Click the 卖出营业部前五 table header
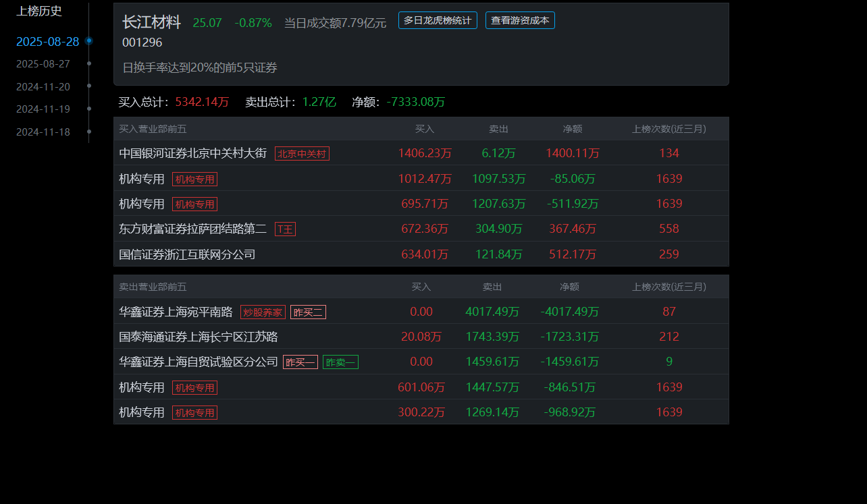This screenshot has width=867, height=504. click(153, 287)
